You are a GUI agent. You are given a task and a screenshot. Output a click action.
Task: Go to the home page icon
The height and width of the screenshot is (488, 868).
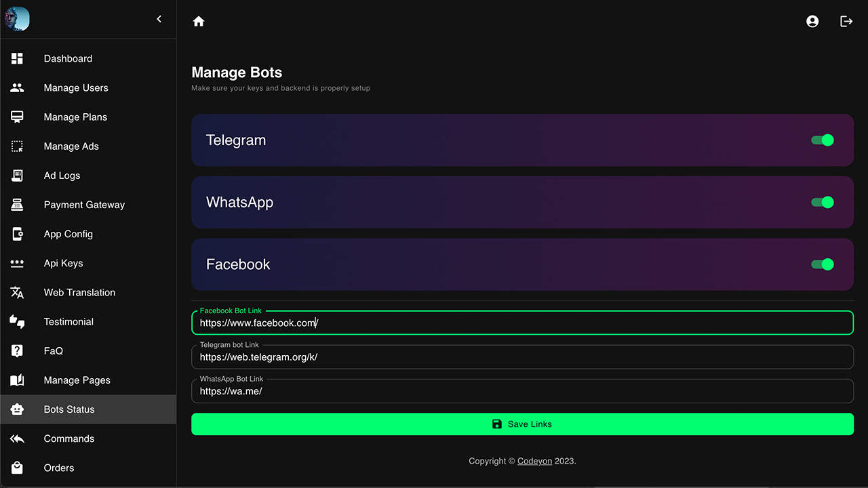point(199,21)
